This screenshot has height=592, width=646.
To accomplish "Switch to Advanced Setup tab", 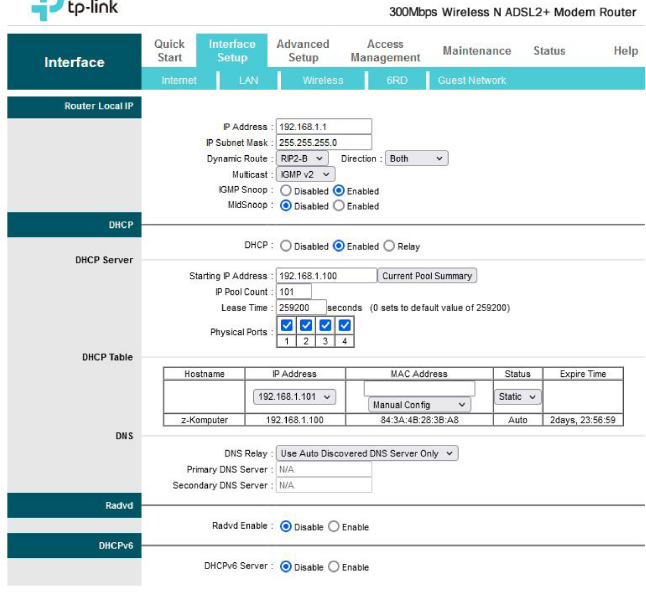I will click(x=303, y=51).
